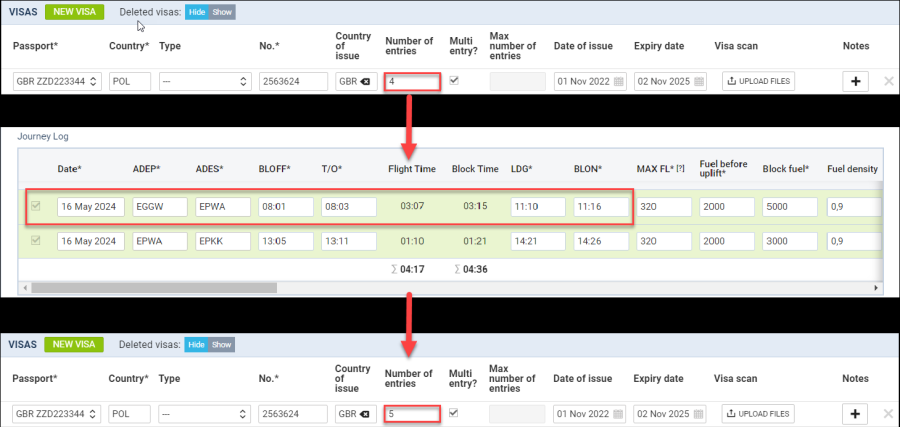This screenshot has width=900, height=427.
Task: Open Passport dropdown in top visa row
Action: [57, 81]
